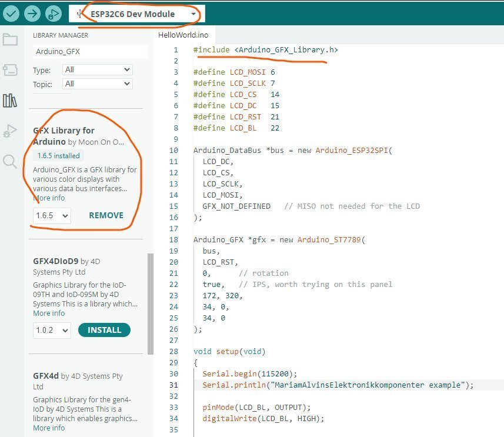Click the Upload arrow icon

pos(32,14)
